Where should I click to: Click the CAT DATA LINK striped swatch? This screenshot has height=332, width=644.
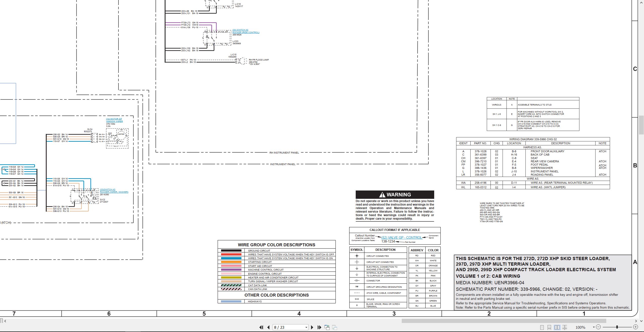click(x=231, y=285)
